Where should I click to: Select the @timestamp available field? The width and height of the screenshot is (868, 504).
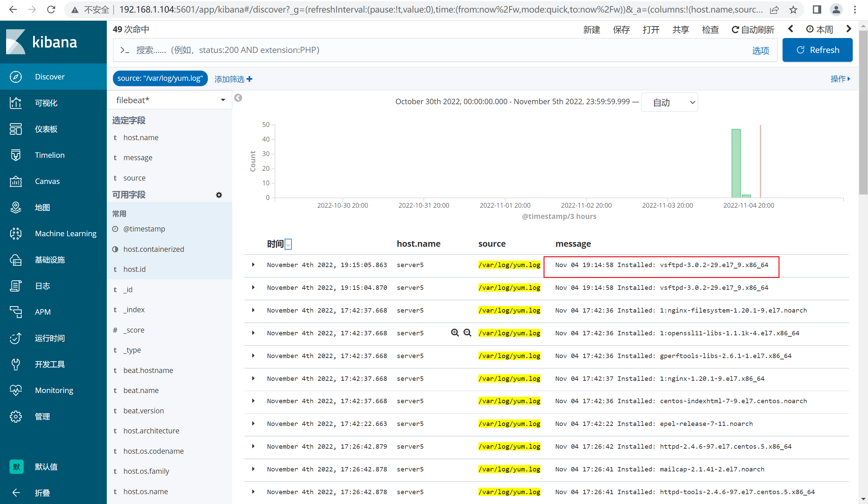(144, 229)
